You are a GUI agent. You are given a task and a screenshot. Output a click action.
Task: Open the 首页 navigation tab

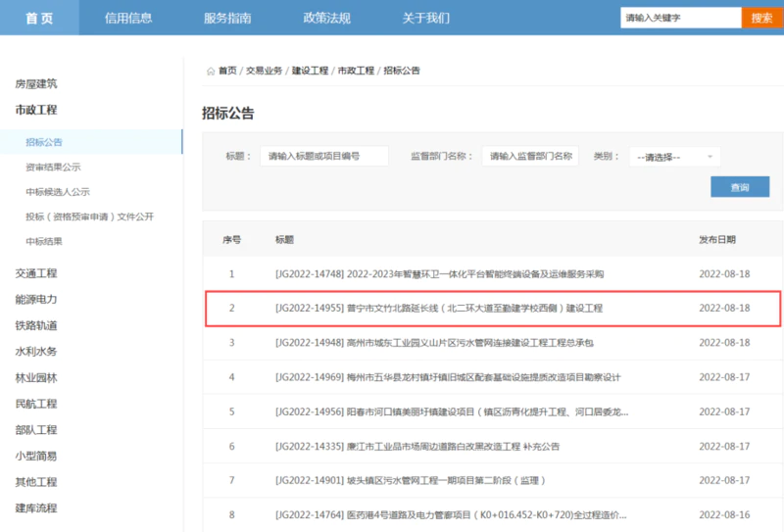pos(38,18)
